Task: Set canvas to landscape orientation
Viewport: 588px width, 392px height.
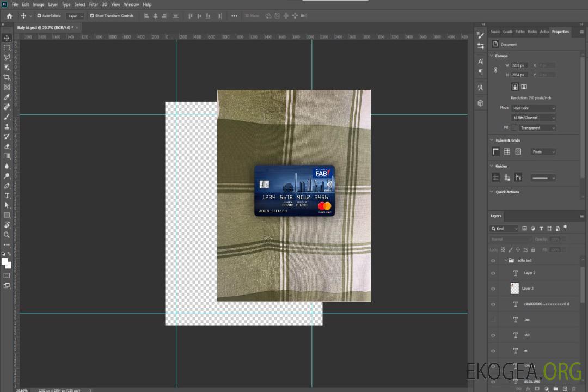Action: (x=524, y=87)
